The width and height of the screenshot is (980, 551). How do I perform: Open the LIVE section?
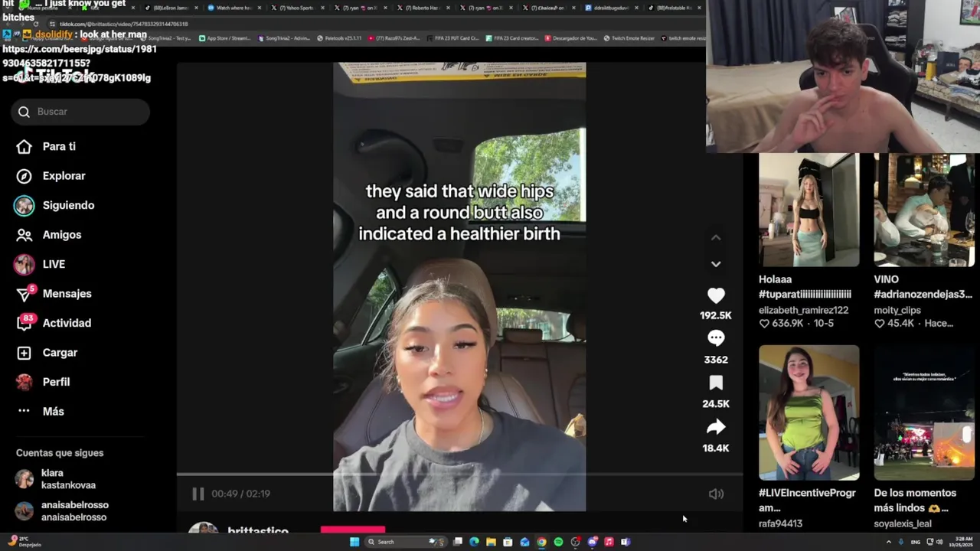[40, 264]
